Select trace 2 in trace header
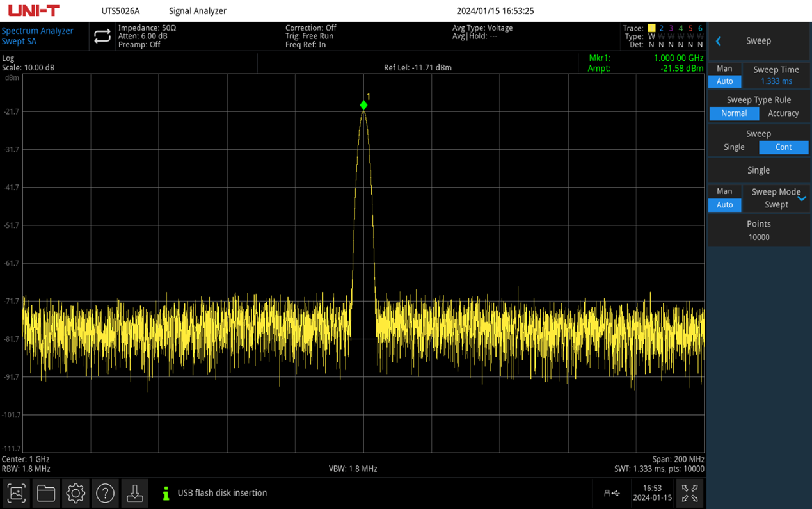The height and width of the screenshot is (509, 812). (661, 28)
